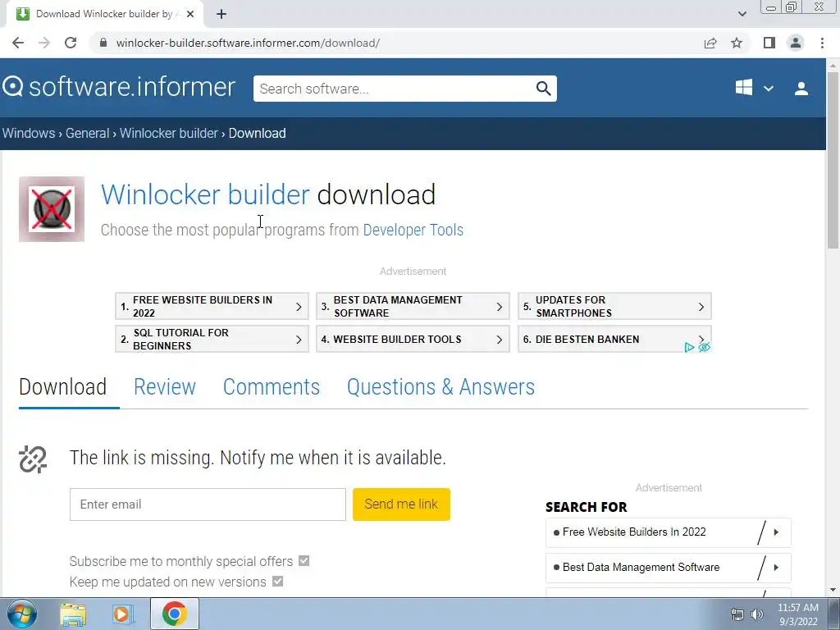The image size is (840, 630).
Task: Open Free Website Builders In 2022 search ad
Action: click(668, 532)
